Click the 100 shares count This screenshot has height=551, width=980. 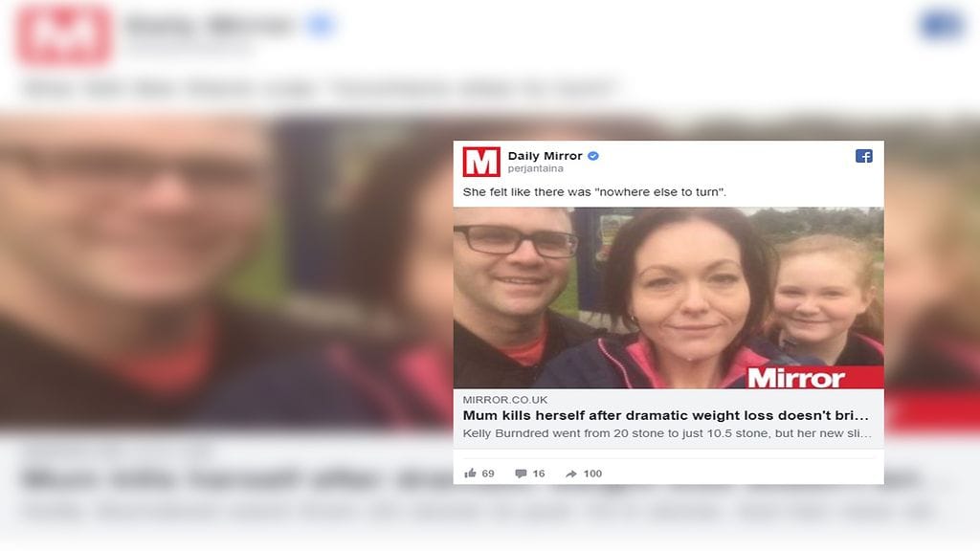tap(592, 474)
